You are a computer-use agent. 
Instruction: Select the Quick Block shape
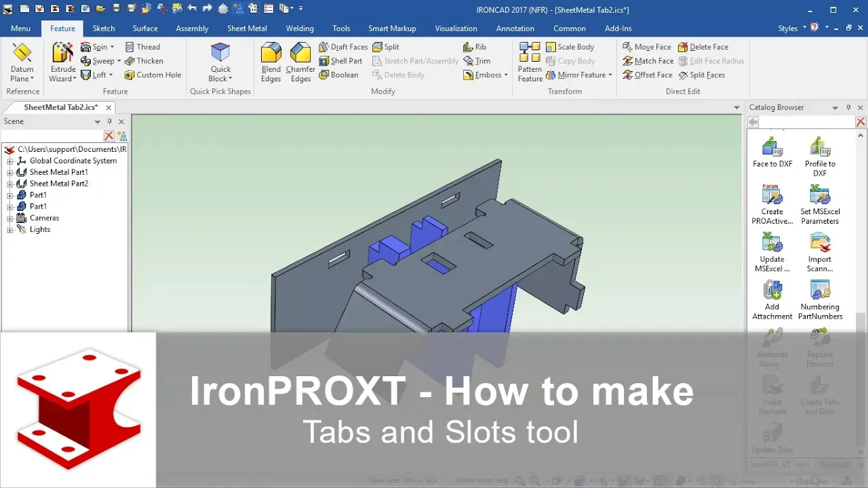pyautogui.click(x=220, y=62)
